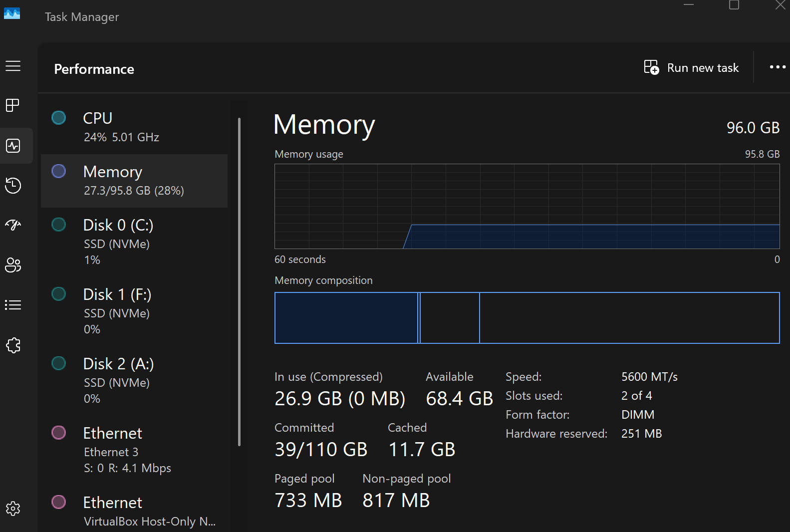Screen dimensions: 790x532
Task: Click the Non-paged pool value 817 MB
Action: [x=396, y=501]
